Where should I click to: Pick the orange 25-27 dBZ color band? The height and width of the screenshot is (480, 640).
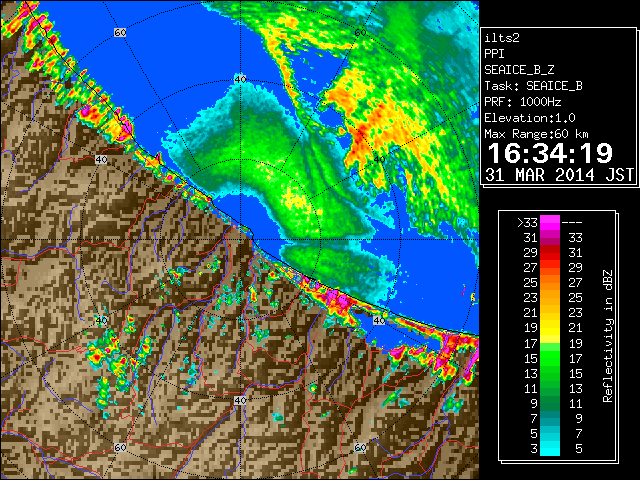point(550,283)
